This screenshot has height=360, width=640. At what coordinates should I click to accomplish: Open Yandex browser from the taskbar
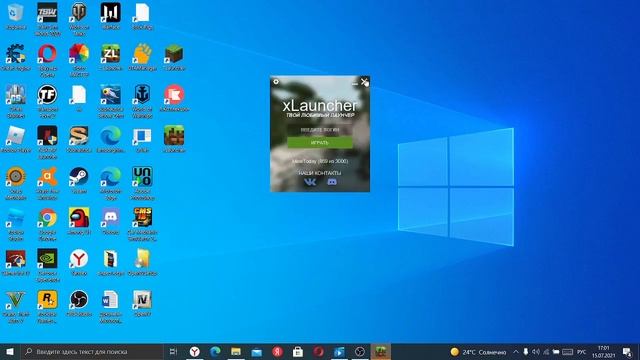tap(195, 351)
